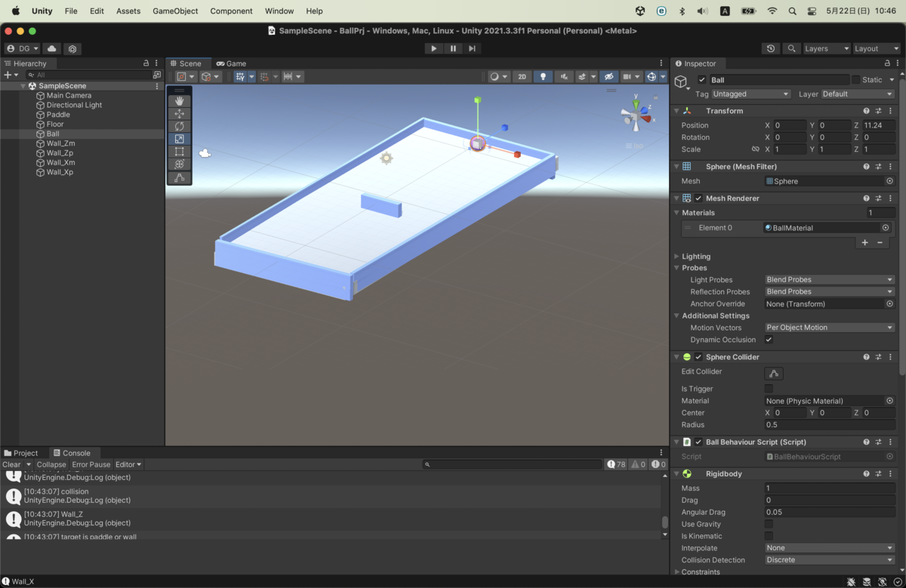
Task: Disable the Sphere Collider component checkbox
Action: (698, 357)
